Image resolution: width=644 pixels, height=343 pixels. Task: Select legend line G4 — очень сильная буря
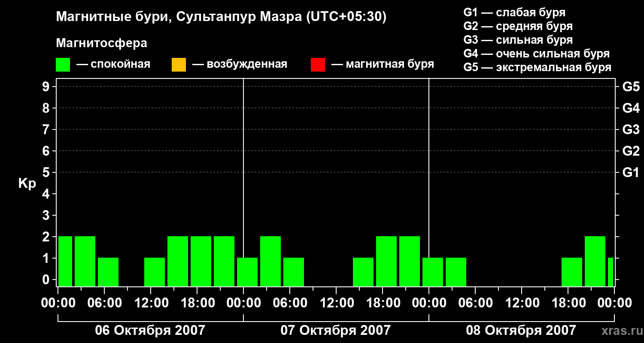click(537, 54)
